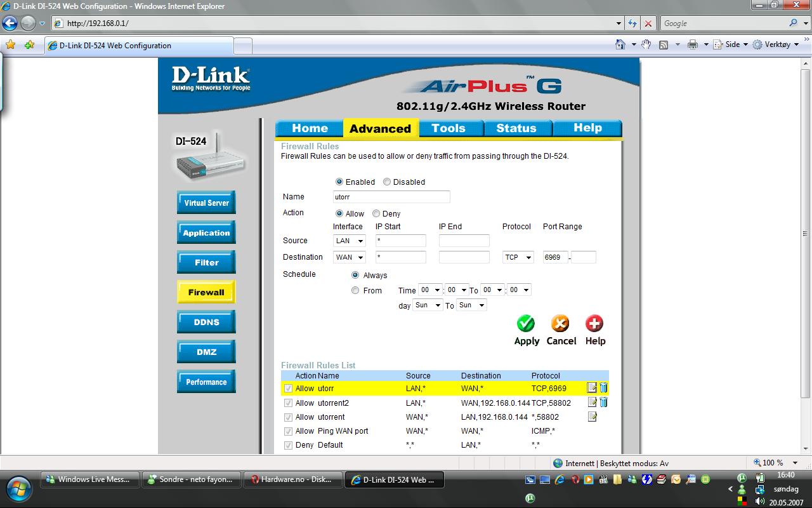Click the rule Name input field
812x508 pixels.
[x=391, y=197]
